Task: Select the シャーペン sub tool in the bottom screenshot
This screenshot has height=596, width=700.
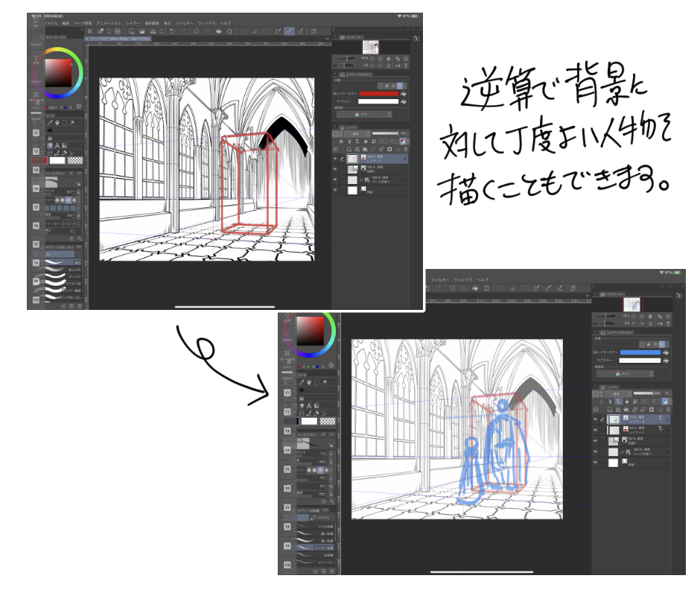Action: (x=315, y=562)
